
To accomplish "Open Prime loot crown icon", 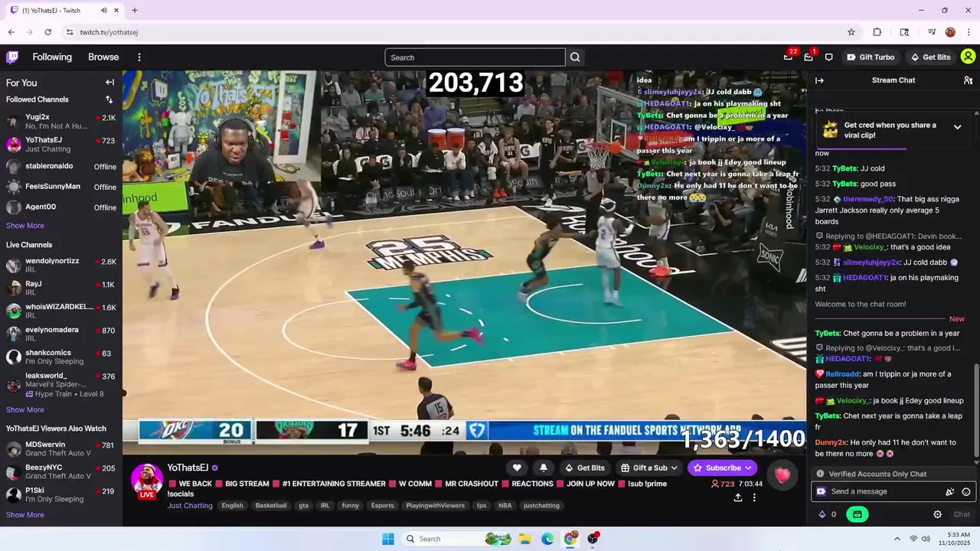I will 789,57.
